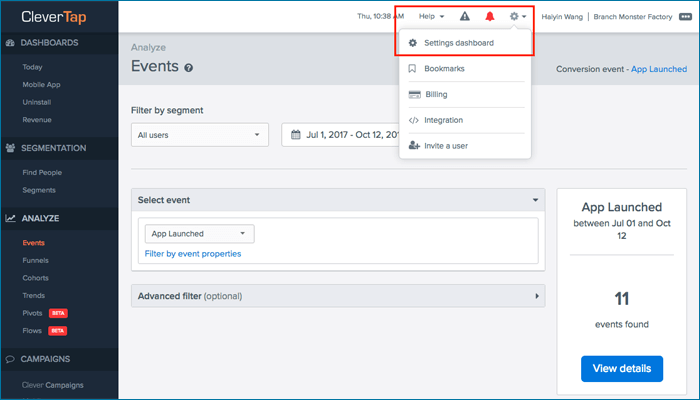Click the View details button
Viewport: 700px width, 400px height.
(622, 369)
